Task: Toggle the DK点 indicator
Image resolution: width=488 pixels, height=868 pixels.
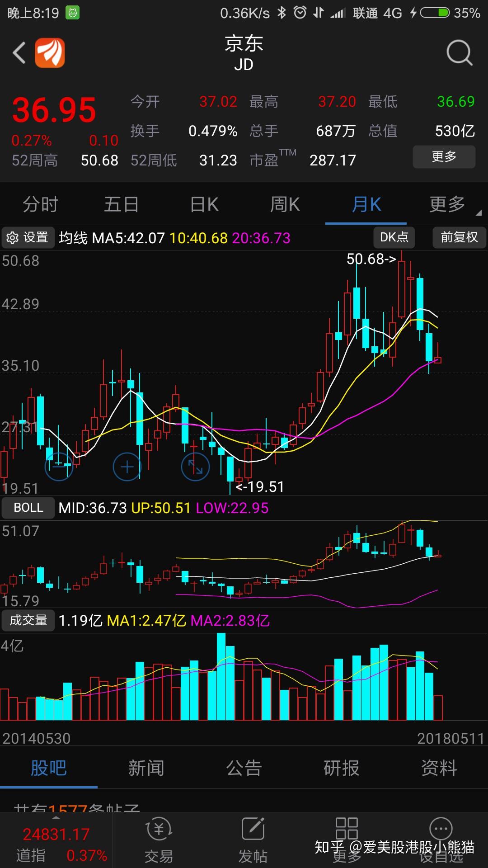Action: pos(394,237)
